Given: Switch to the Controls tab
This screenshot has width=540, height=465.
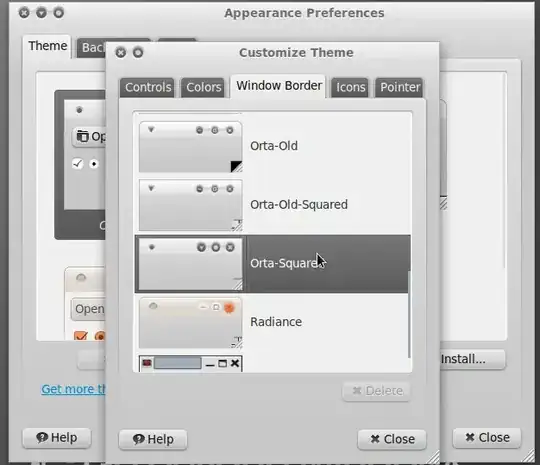Looking at the screenshot, I should (148, 87).
